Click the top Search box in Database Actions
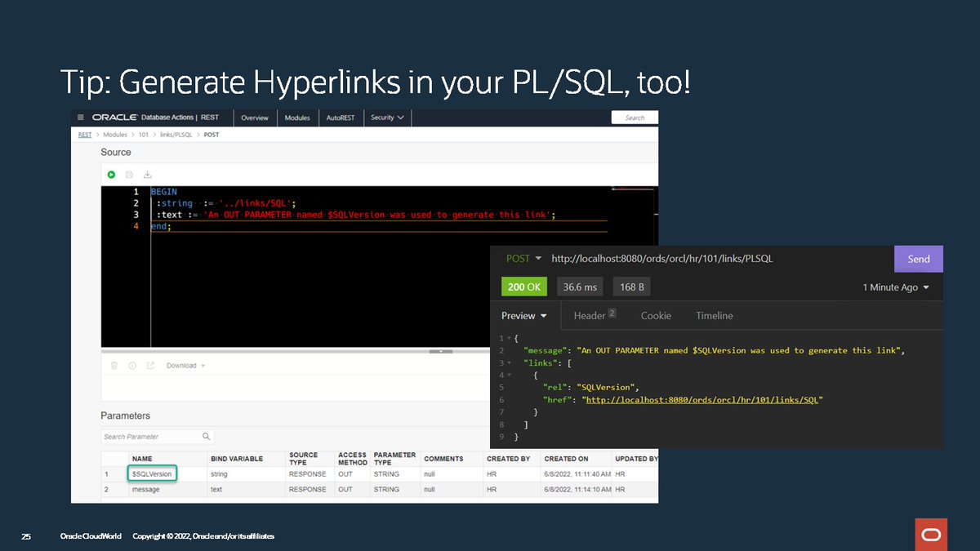This screenshot has height=551, width=980. tap(635, 118)
